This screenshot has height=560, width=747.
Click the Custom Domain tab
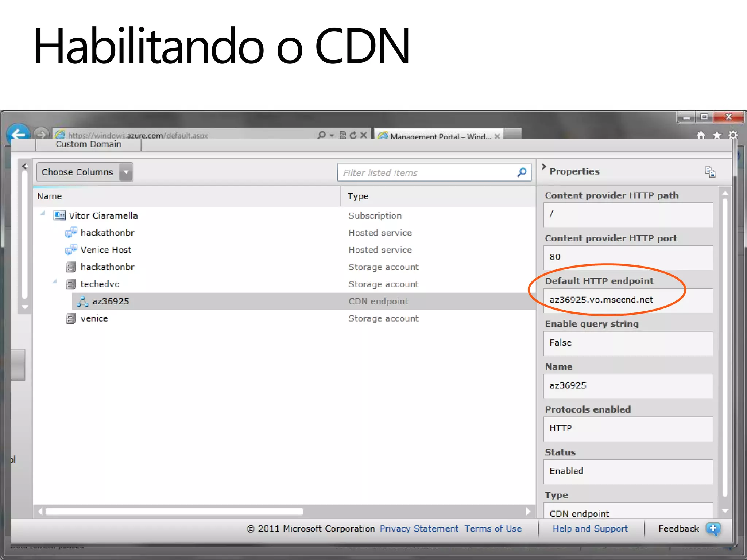(x=88, y=144)
